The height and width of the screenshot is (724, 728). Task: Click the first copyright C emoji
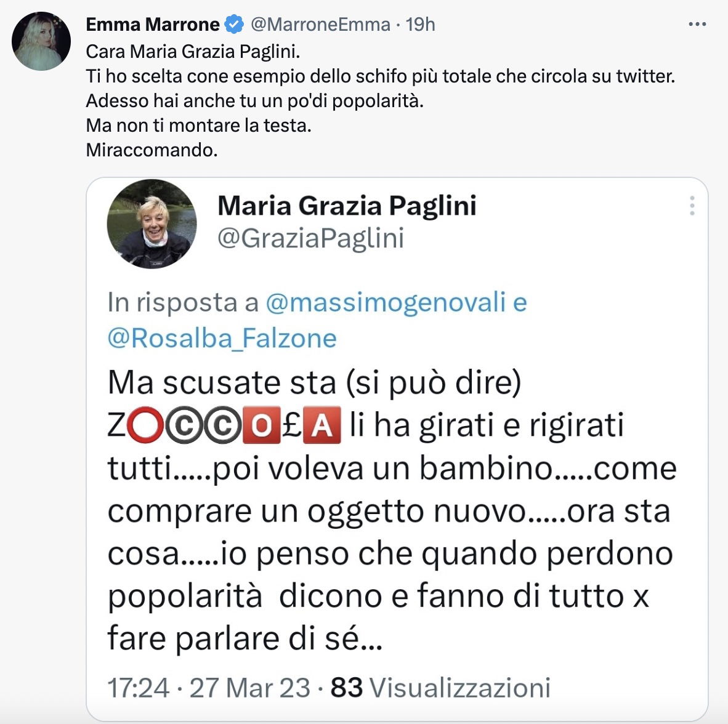[184, 425]
